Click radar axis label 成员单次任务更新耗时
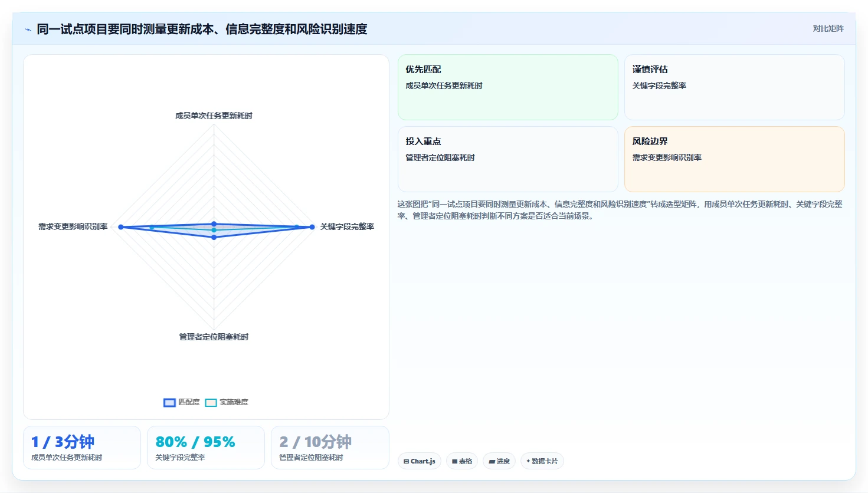Image resolution: width=868 pixels, height=493 pixels. (x=214, y=116)
